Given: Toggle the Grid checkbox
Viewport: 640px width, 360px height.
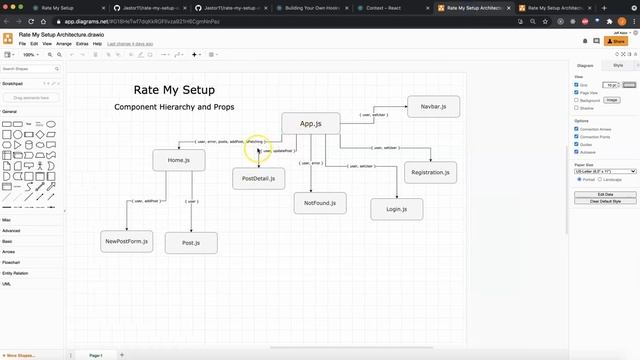Looking at the screenshot, I should [576, 85].
